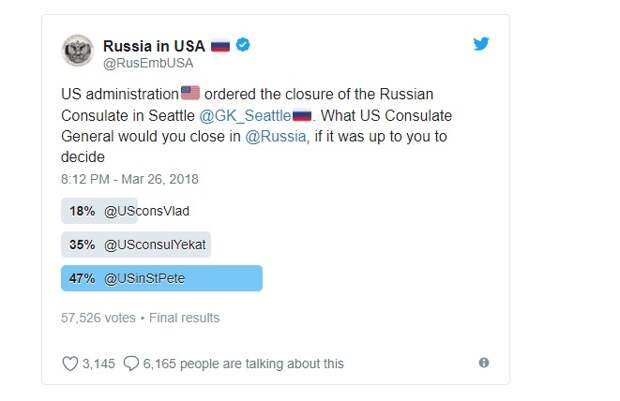Click the heart like icon
This screenshot has width=620, height=401.
70,363
